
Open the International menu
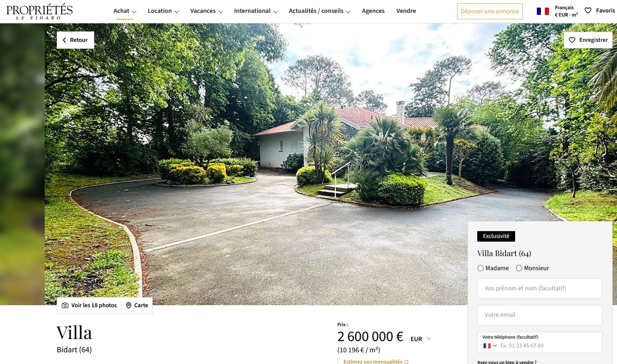pos(256,11)
